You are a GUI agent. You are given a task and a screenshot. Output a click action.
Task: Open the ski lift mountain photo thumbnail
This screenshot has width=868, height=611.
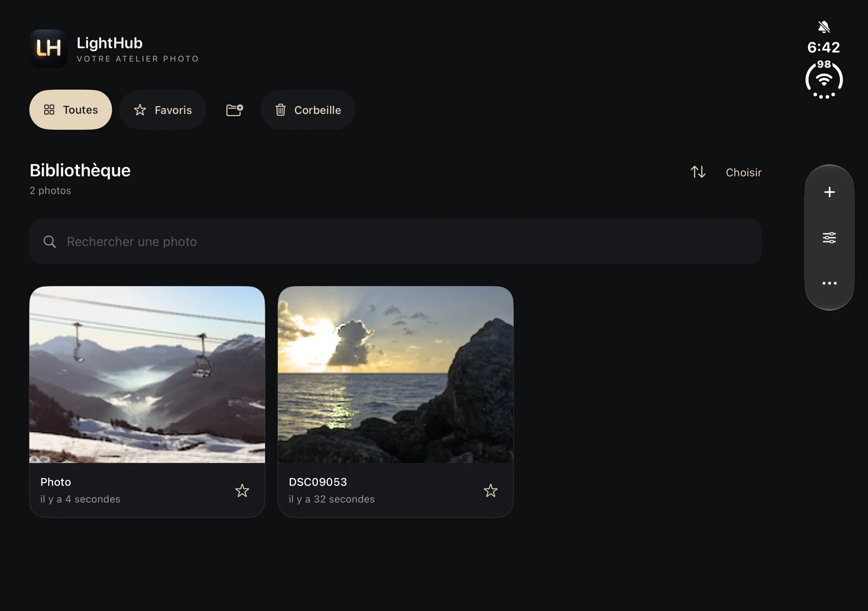(147, 374)
